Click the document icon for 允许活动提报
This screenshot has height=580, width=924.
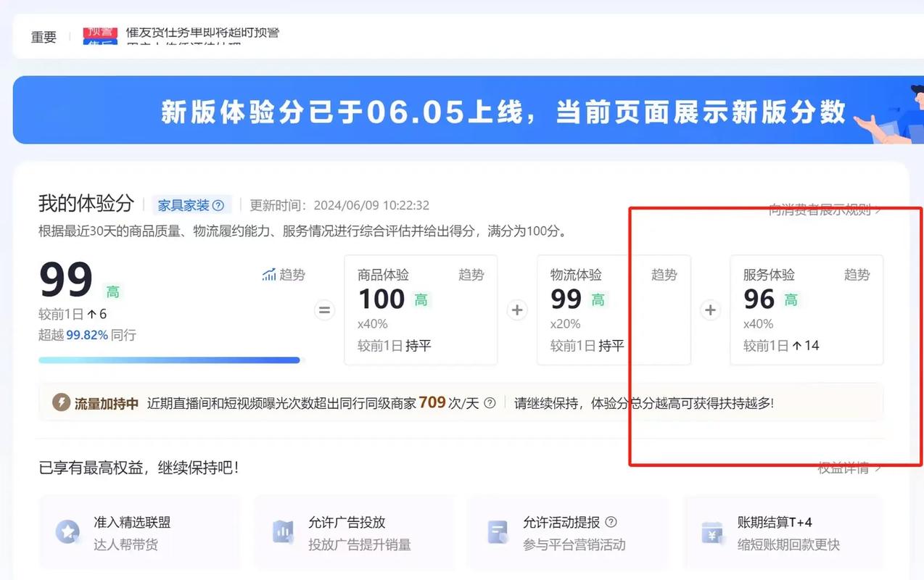pos(498,532)
